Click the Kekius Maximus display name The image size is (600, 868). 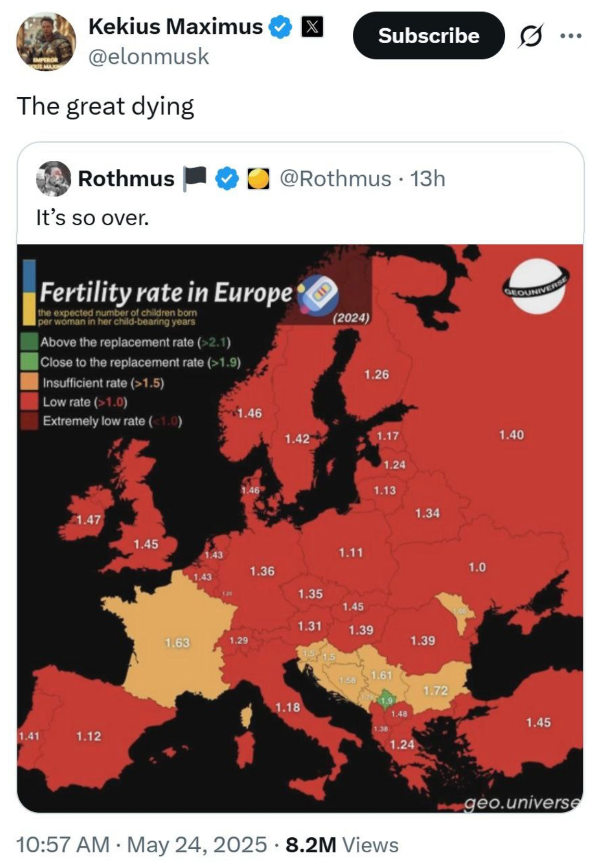[175, 27]
